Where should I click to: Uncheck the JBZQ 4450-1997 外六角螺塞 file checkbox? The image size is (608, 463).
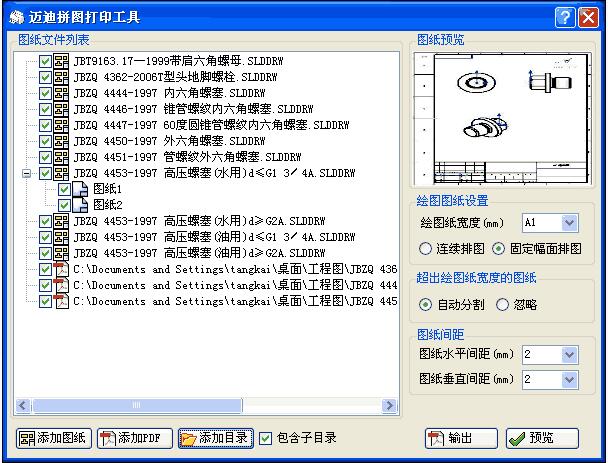click(45, 141)
